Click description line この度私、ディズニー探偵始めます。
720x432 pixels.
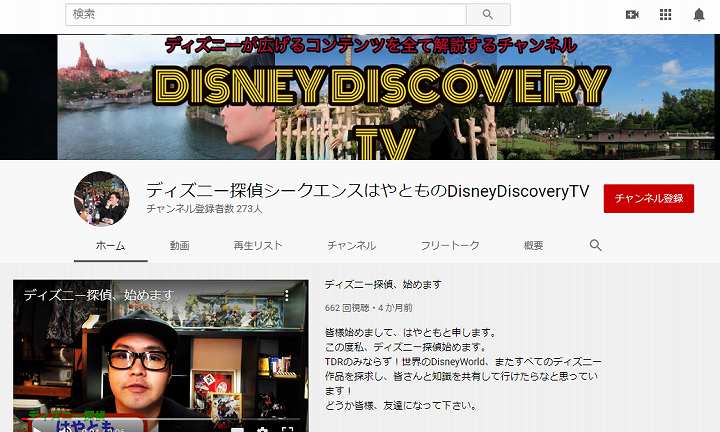(x=406, y=347)
